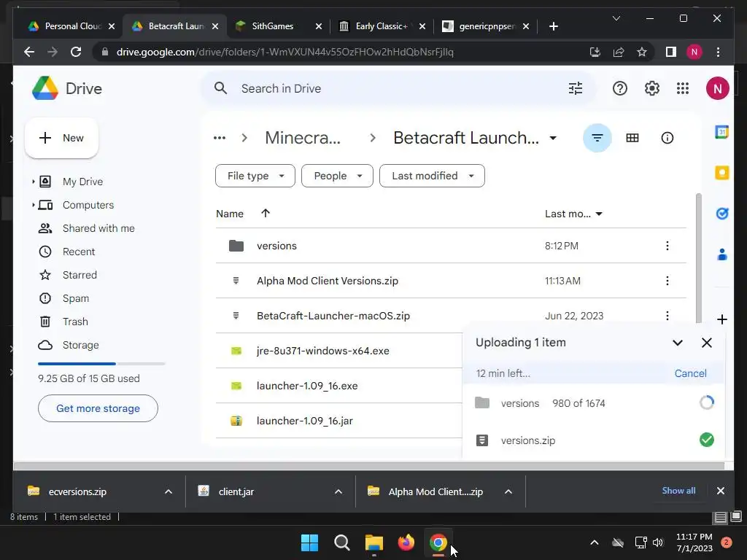This screenshot has height=560, width=747.
Task: Expand My Drive tree arrow
Action: point(33,182)
